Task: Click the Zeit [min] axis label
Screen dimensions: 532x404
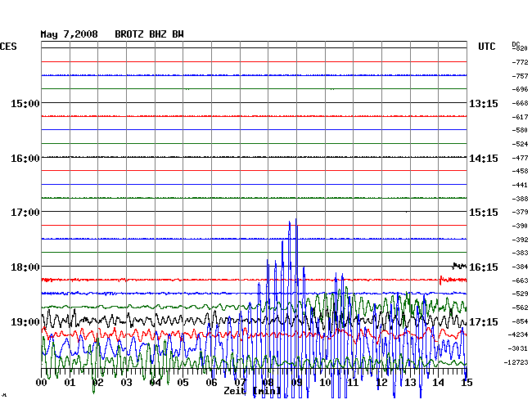Action: tap(252, 391)
